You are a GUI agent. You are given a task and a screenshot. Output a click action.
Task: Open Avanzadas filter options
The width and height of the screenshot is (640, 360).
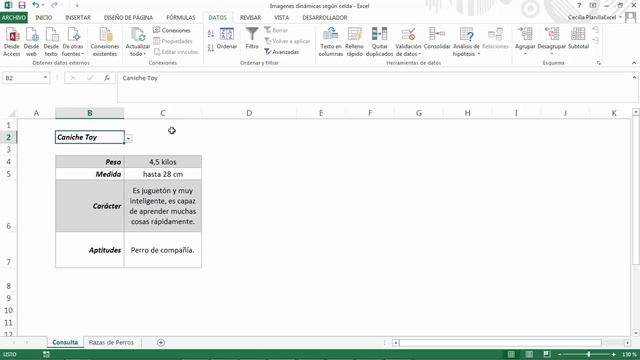tap(282, 52)
